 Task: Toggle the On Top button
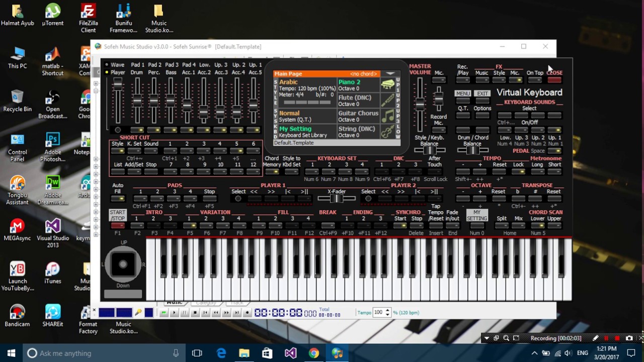(x=534, y=80)
